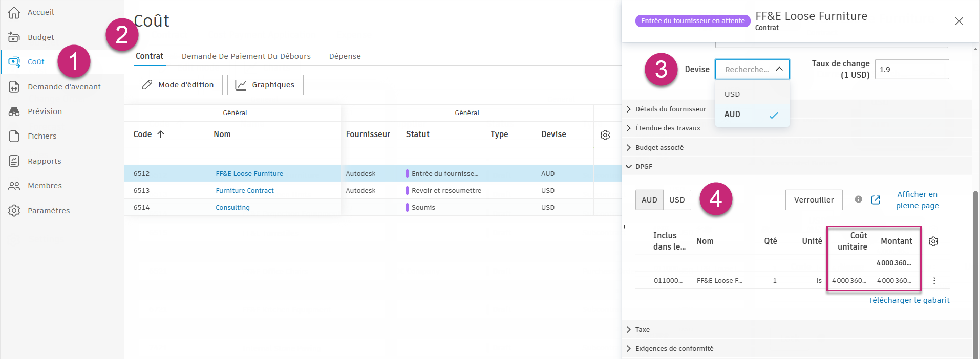Select USD in the Devise dropdown list
980x359 pixels.
[x=732, y=94]
